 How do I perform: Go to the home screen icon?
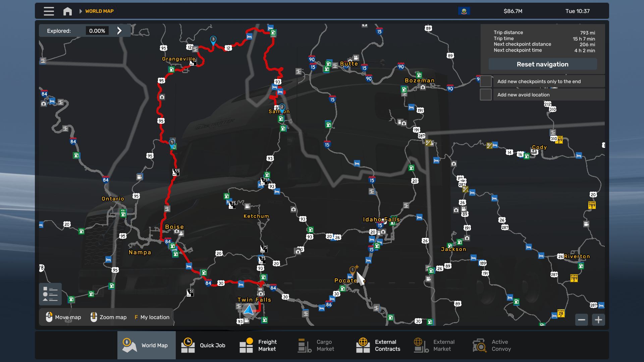[x=67, y=11]
